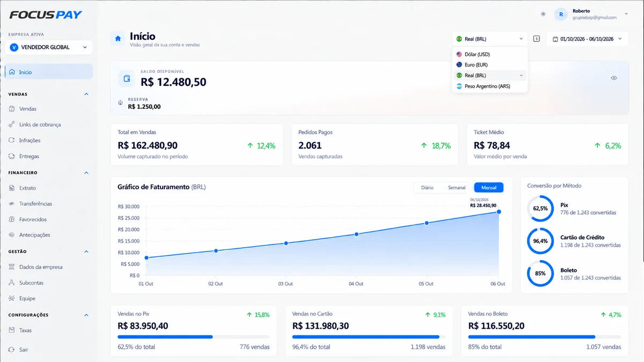
Task: Click the wallet icon beside Saldo Disponível
Action: tap(127, 79)
